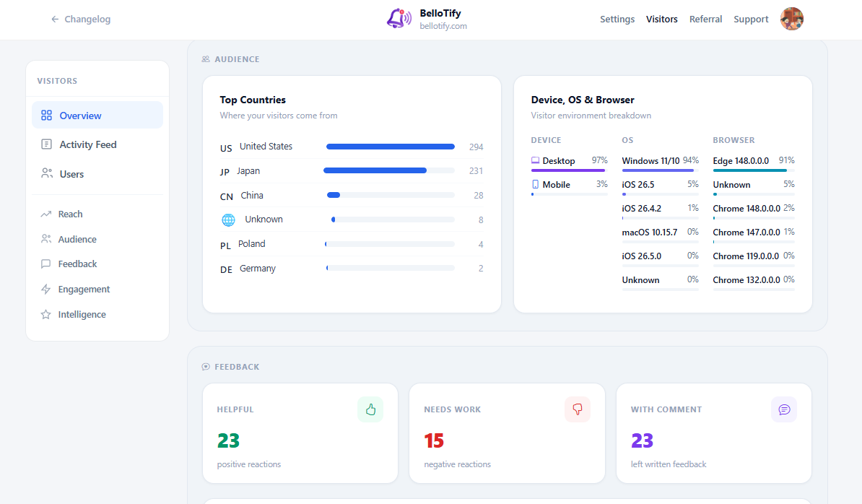Click the thumbs down icon on Needs Work card
This screenshot has width=862, height=504.
578,409
